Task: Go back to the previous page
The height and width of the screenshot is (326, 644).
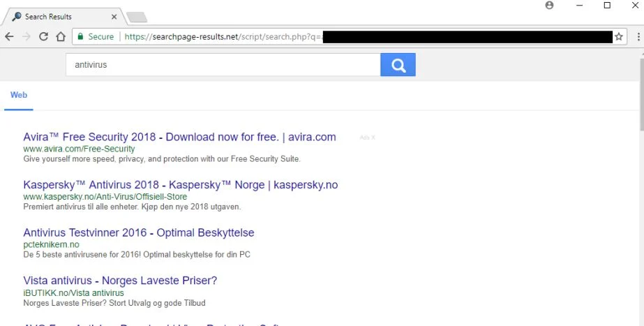Action: click(9, 36)
